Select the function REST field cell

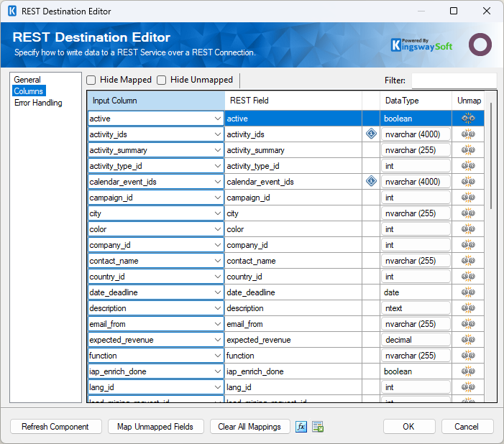coord(293,356)
